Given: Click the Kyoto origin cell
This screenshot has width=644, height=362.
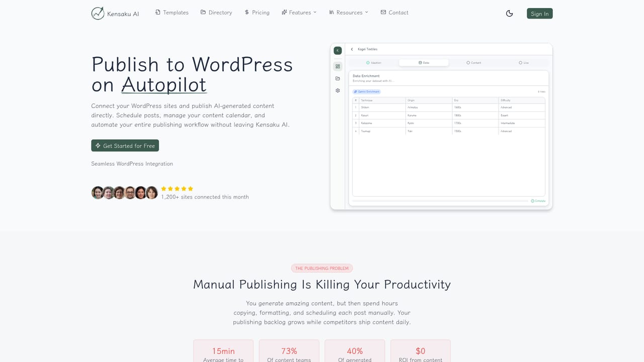Looking at the screenshot, I should (x=429, y=123).
